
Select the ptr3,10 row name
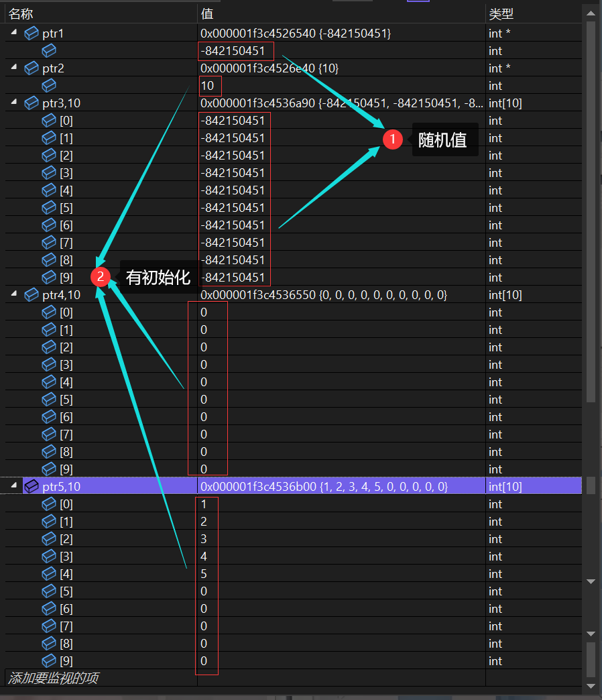[61, 103]
